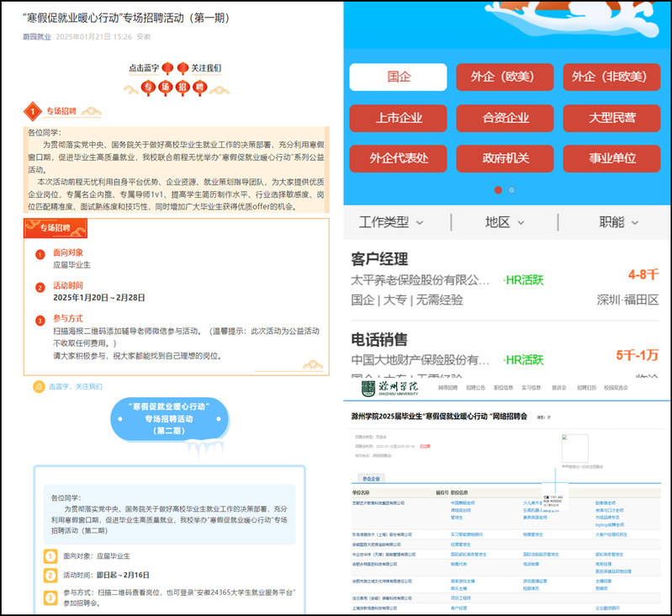Click the article date 2025年01月21日 15:26
The width and height of the screenshot is (672, 616).
tap(94, 37)
